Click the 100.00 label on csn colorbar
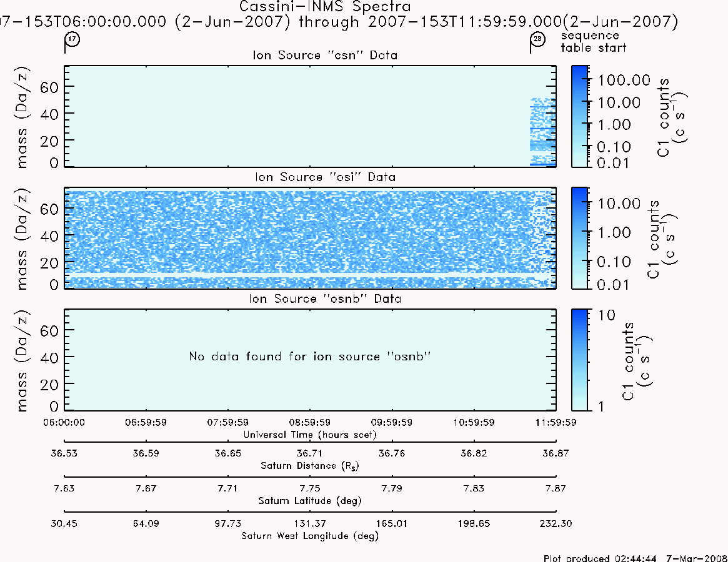 624,80
